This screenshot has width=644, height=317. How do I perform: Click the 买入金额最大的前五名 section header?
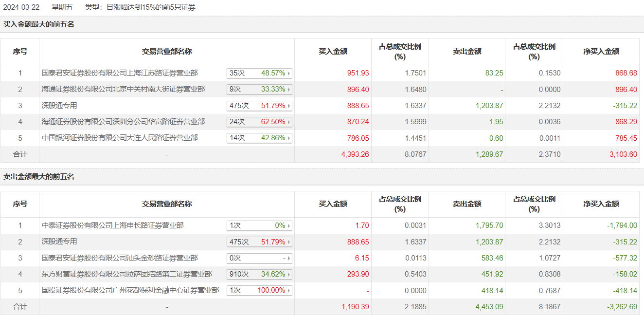[x=39, y=24]
